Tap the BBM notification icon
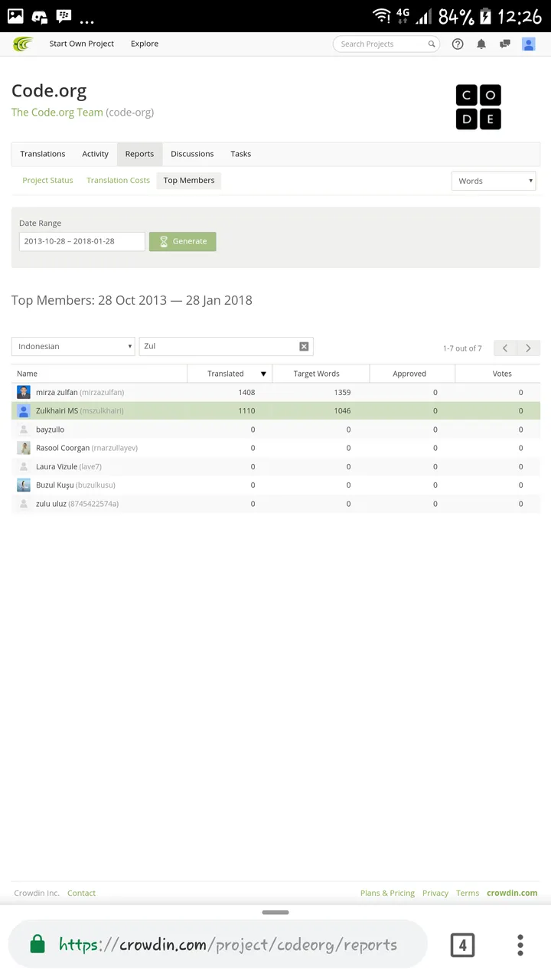Image resolution: width=551 pixels, height=980 pixels. [x=64, y=16]
